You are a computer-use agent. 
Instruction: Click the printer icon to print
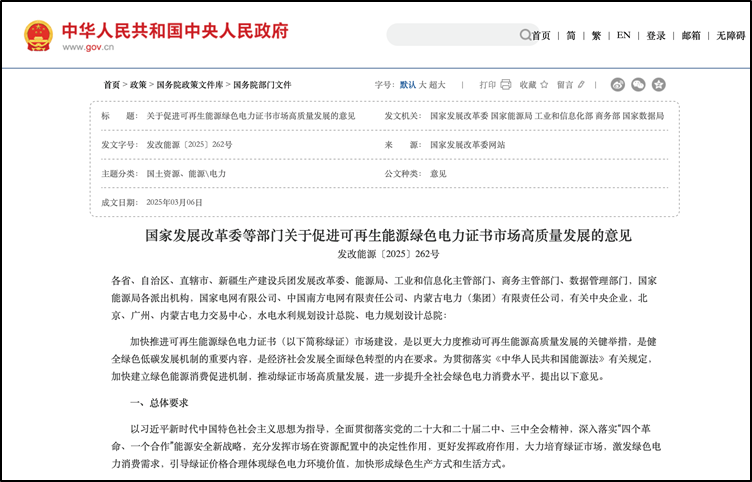(505, 85)
